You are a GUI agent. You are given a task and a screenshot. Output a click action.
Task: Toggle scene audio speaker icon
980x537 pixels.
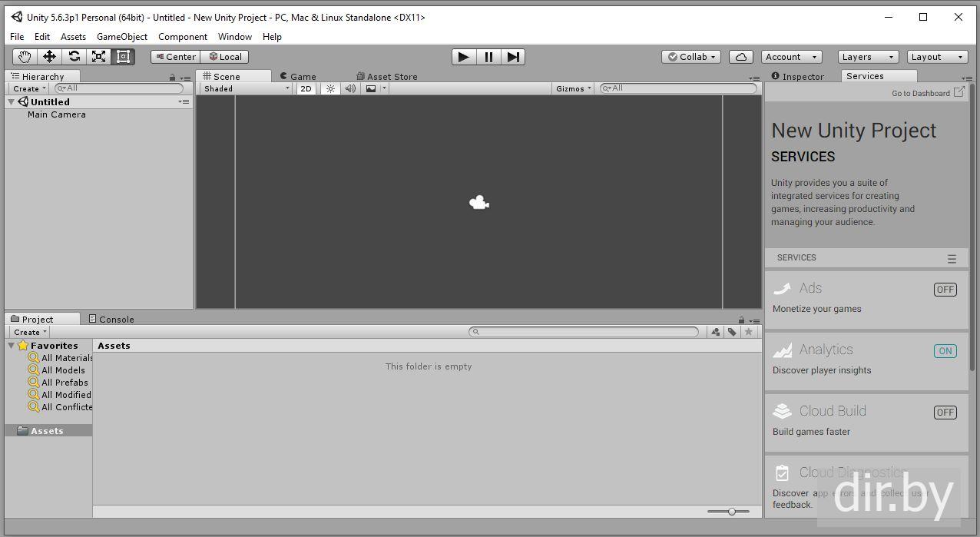click(x=350, y=88)
